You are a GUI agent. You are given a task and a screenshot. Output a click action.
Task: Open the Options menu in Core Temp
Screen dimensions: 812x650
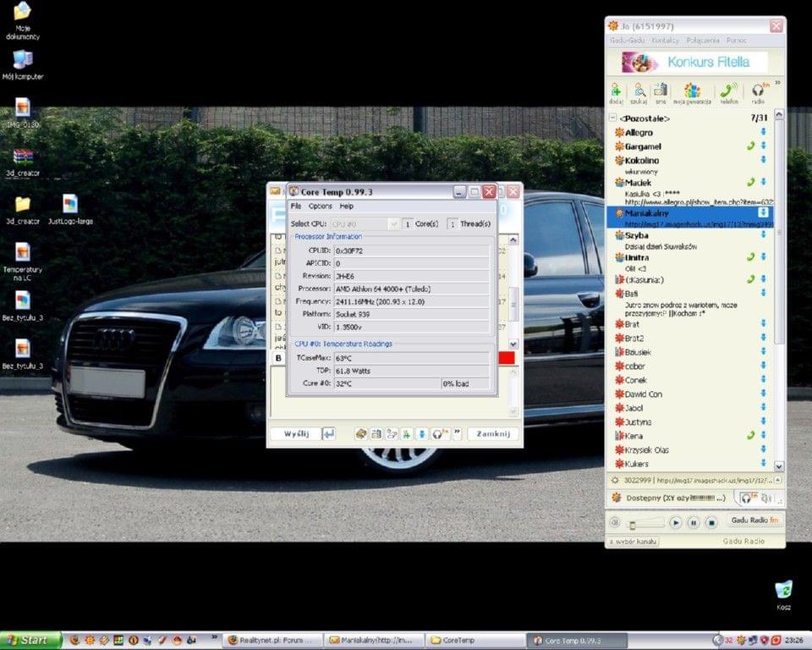point(320,206)
